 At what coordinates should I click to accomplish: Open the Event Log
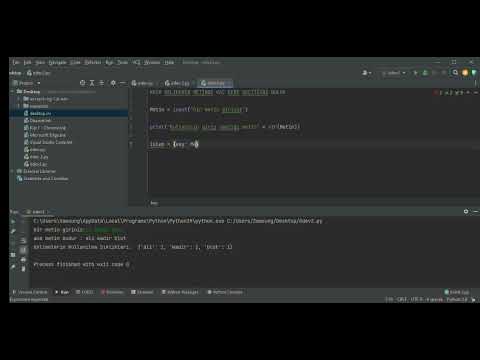[457, 292]
